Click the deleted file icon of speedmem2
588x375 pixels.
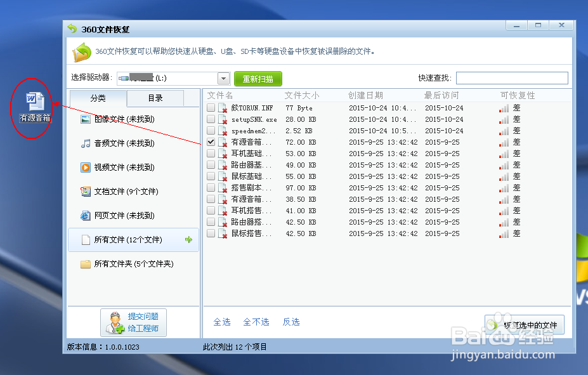point(223,131)
